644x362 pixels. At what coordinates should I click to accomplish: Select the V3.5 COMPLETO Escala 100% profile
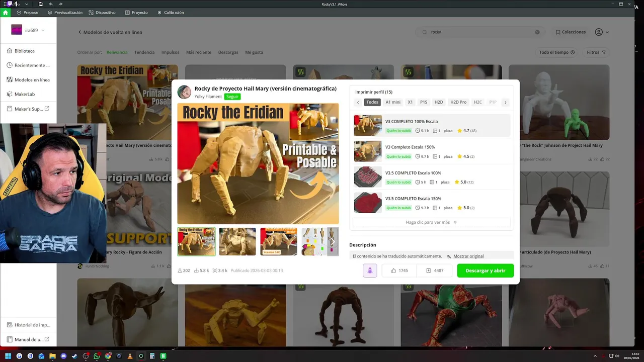[x=431, y=177]
